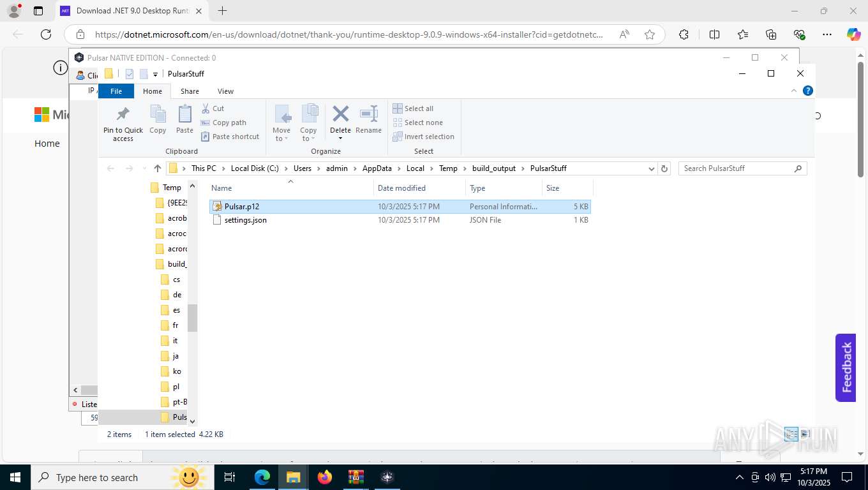Switch to the Share ribbon tab
The height and width of the screenshot is (490, 868).
[190, 91]
